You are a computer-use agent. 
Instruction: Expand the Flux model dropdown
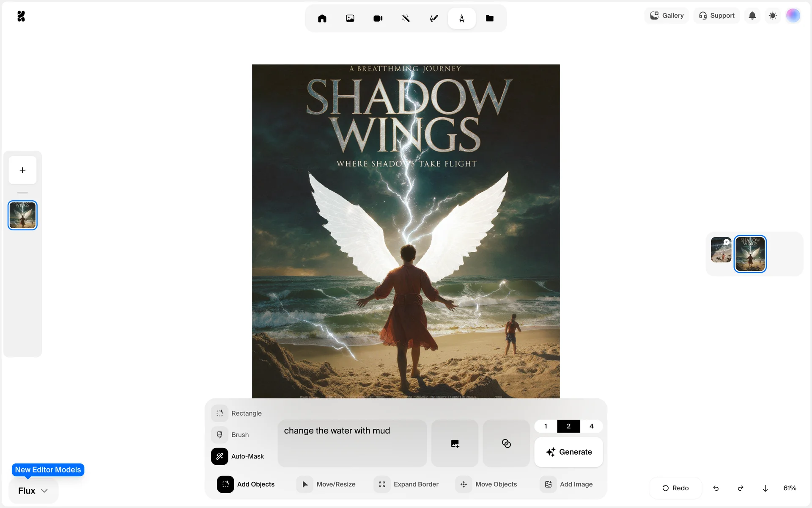[x=33, y=491]
